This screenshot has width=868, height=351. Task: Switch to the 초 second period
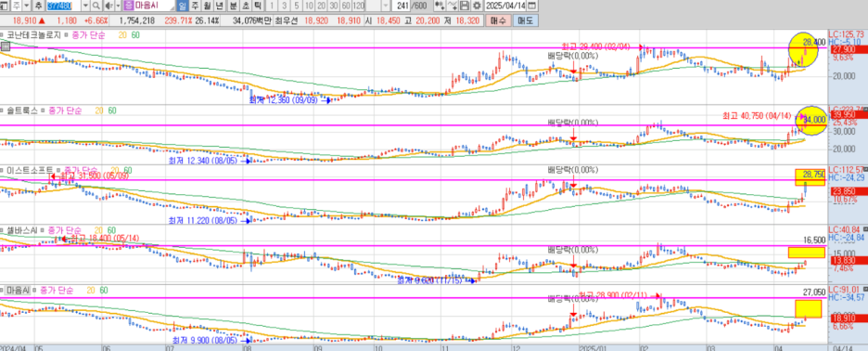click(245, 6)
